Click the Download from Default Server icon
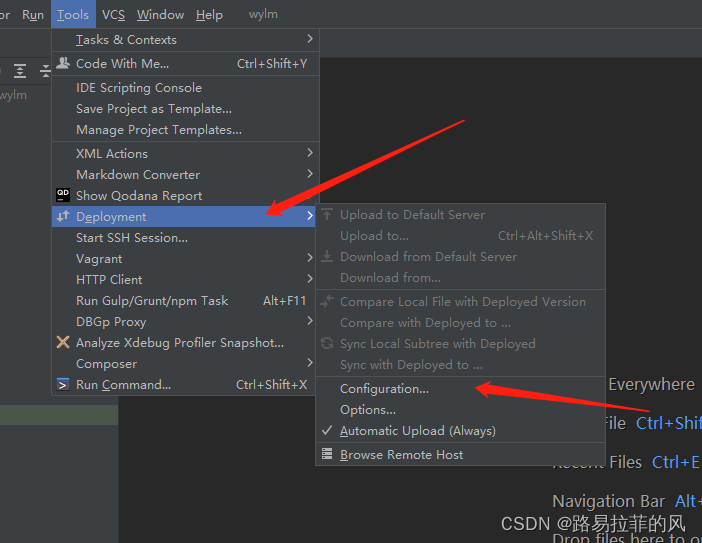The height and width of the screenshot is (543, 702). point(327,256)
